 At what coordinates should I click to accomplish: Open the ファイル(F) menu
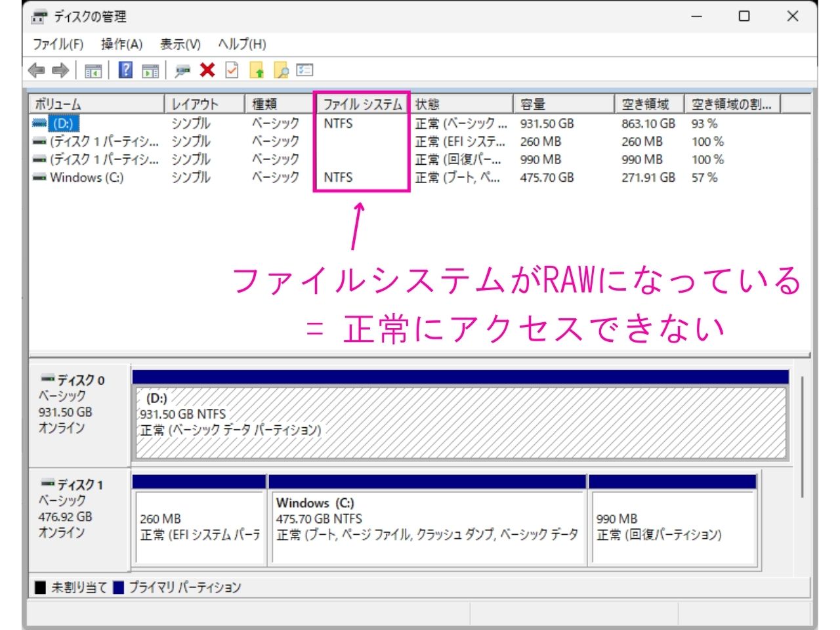click(58, 44)
